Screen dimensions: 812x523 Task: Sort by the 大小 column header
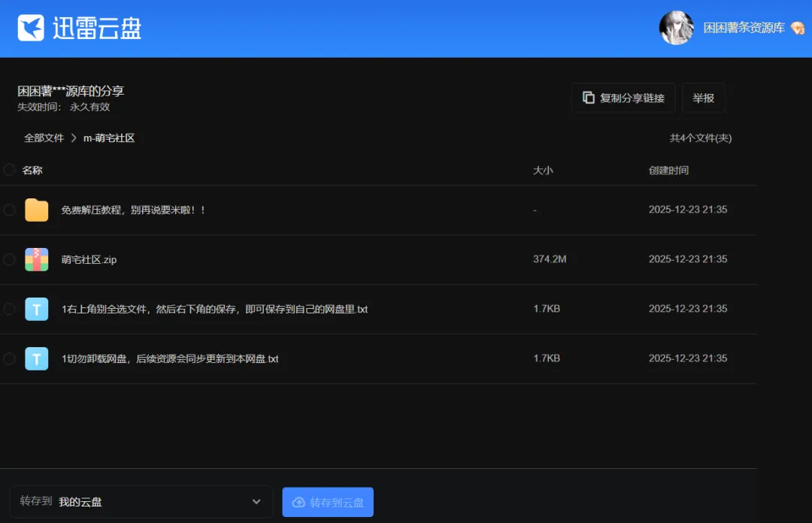point(544,171)
